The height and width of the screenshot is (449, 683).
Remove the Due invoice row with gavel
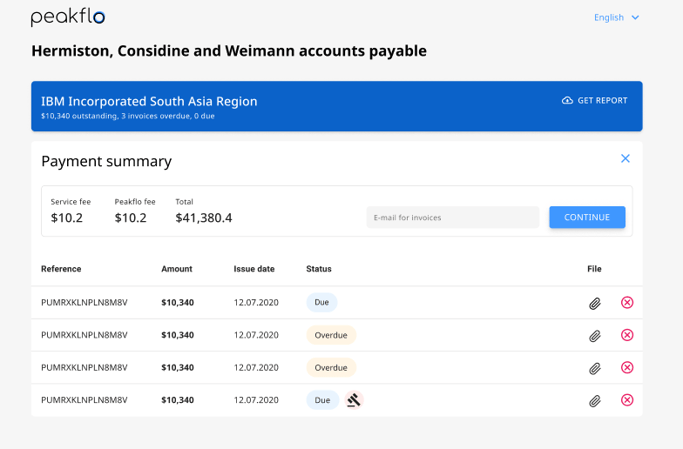[x=627, y=400]
